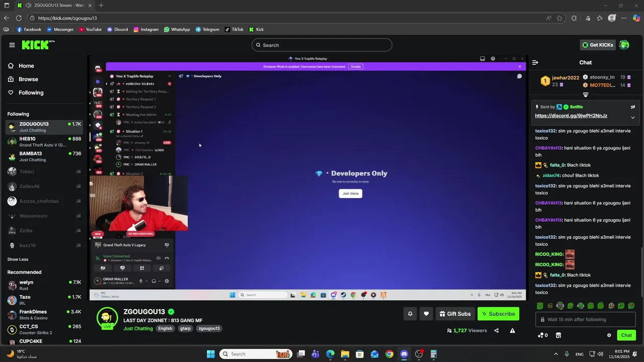Expand the gift leaderboard handle
Viewport: 644px width, 362px height.
point(585,95)
